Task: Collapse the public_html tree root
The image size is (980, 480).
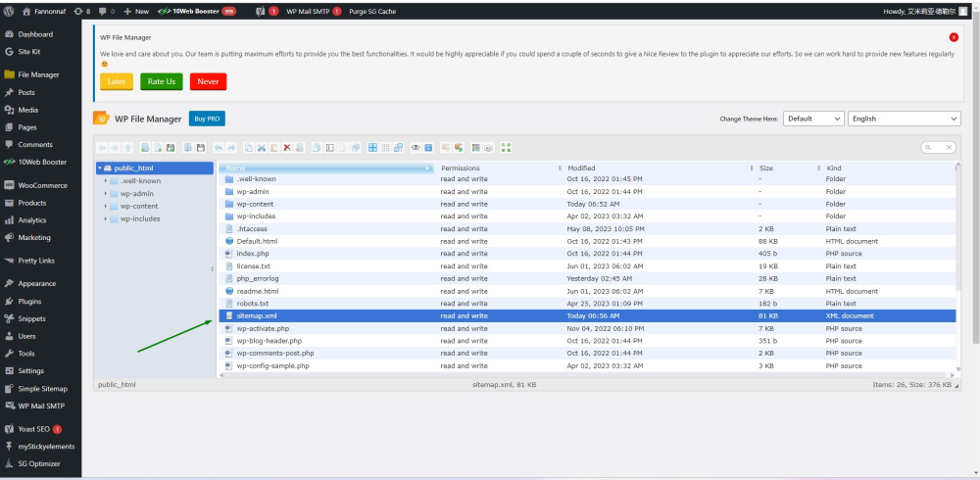Action: pyautogui.click(x=100, y=168)
